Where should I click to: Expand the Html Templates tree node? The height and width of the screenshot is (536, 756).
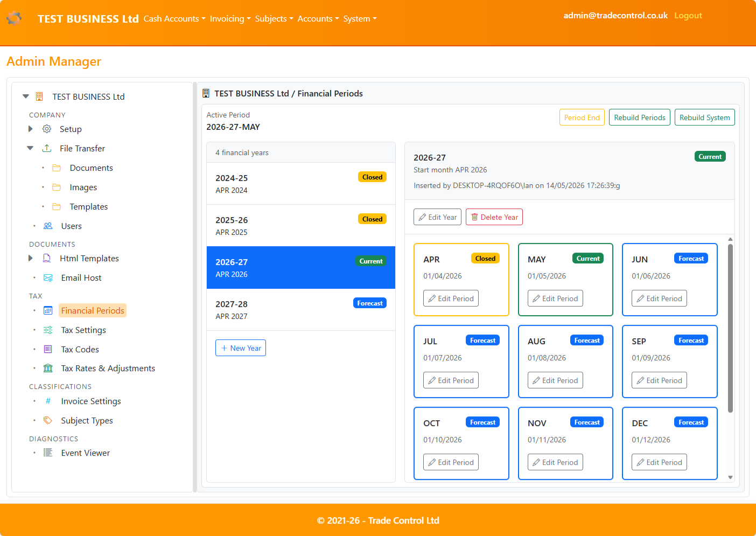click(x=30, y=258)
